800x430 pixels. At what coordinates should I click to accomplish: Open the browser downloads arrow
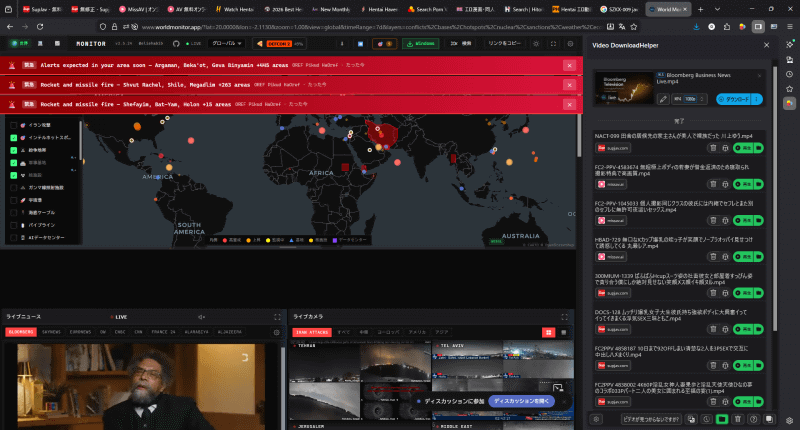coord(696,27)
